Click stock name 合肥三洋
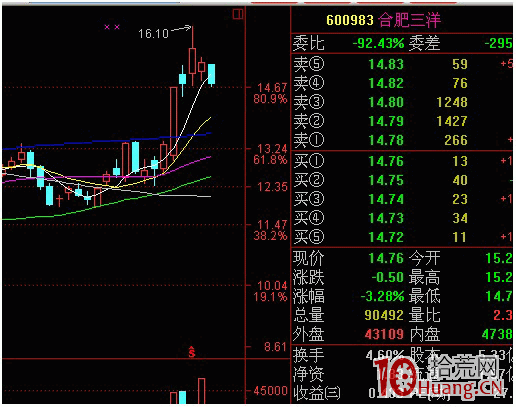 click(410, 20)
